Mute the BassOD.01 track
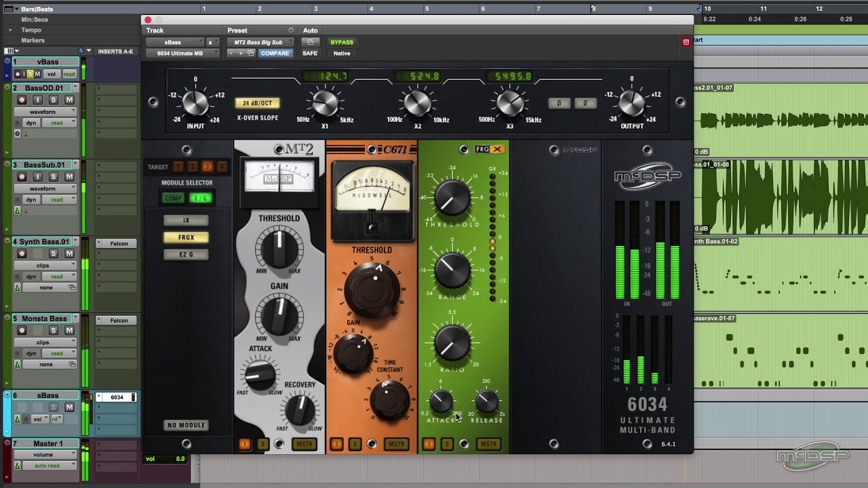The height and width of the screenshot is (488, 868). 69,100
